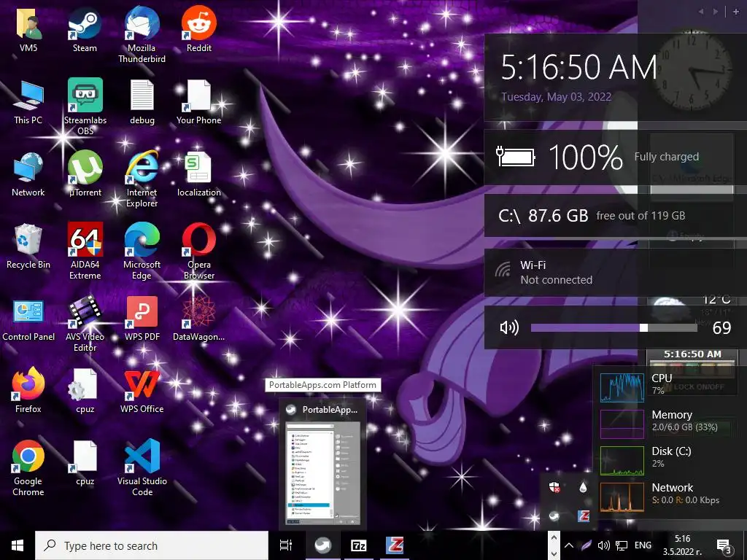This screenshot has width=747, height=560.
Task: Click the Windows Security shield tray icon
Action: coord(554,486)
